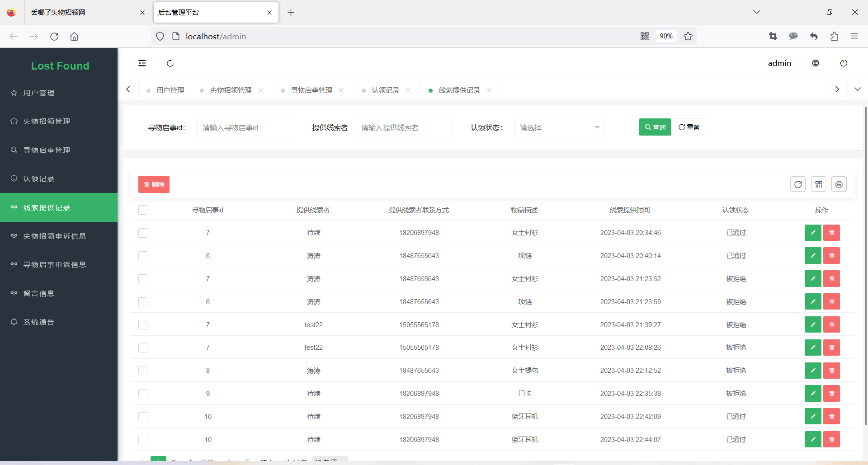The height and width of the screenshot is (465, 868).
Task: Focus the 寻物启事id input field
Action: [x=245, y=128]
